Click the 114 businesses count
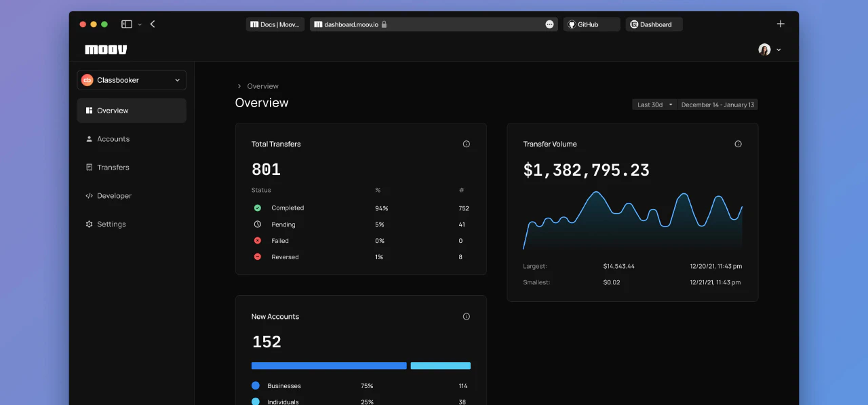Viewport: 868px width, 405px height. point(463,386)
